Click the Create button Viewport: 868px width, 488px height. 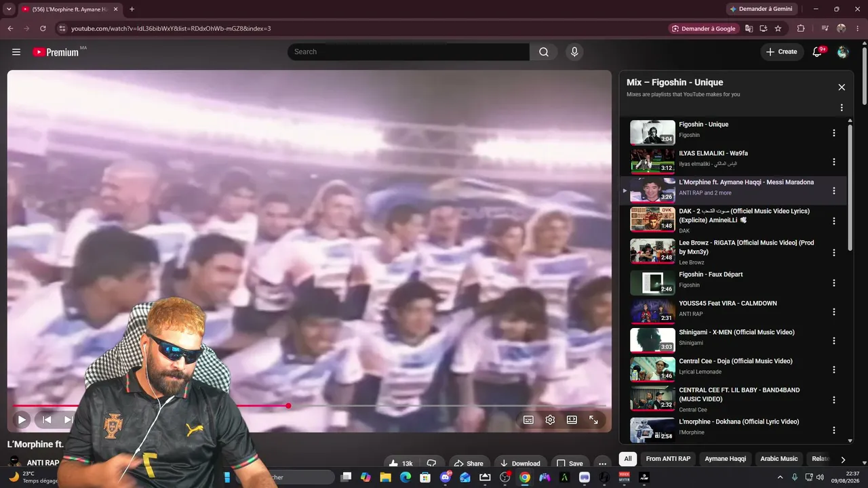(x=782, y=52)
